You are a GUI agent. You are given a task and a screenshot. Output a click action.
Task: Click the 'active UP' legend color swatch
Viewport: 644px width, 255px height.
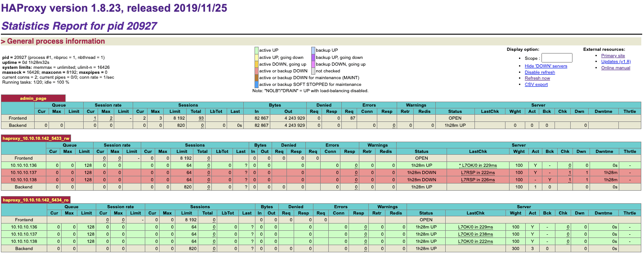click(256, 50)
